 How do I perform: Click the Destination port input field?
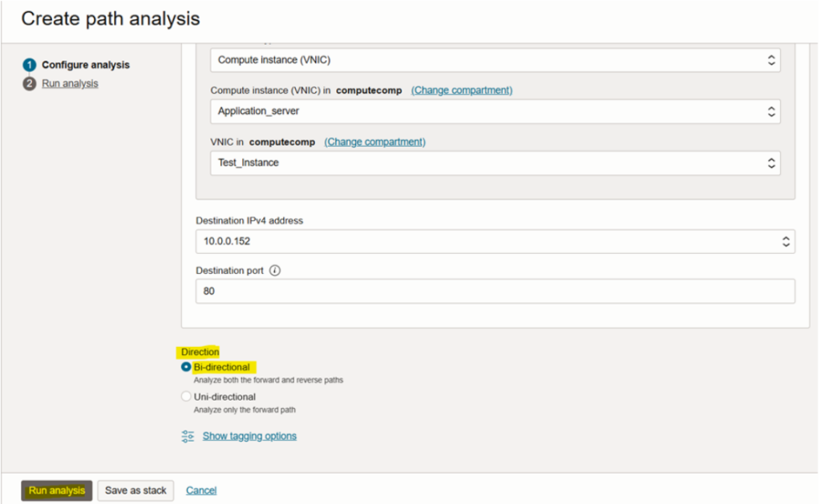(x=495, y=292)
